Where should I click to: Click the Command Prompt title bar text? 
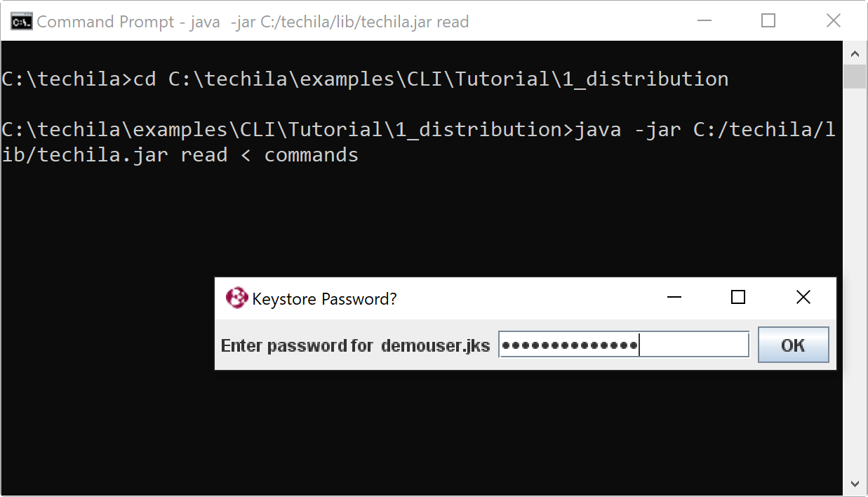click(253, 22)
